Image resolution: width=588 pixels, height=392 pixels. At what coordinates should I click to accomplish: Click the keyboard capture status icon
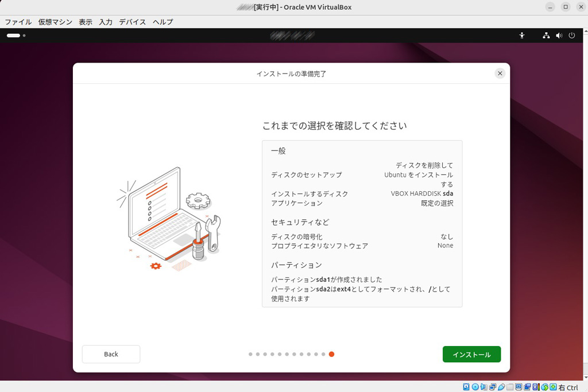(553, 387)
